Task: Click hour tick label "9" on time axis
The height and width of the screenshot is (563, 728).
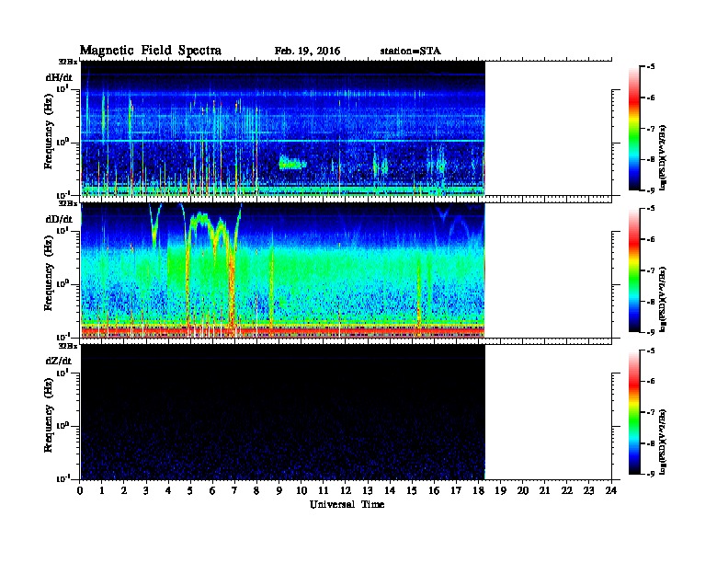Action: point(279,491)
